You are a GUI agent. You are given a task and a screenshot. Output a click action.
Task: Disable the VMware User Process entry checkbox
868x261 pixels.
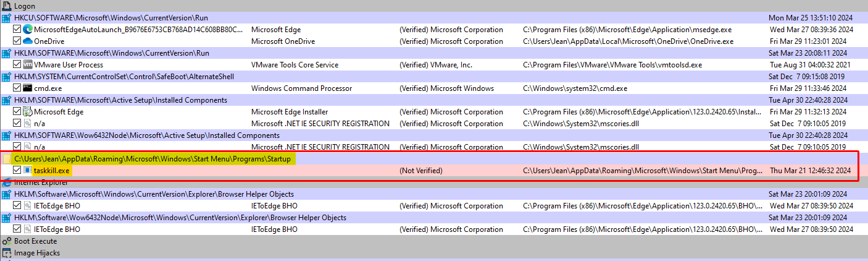(17, 64)
